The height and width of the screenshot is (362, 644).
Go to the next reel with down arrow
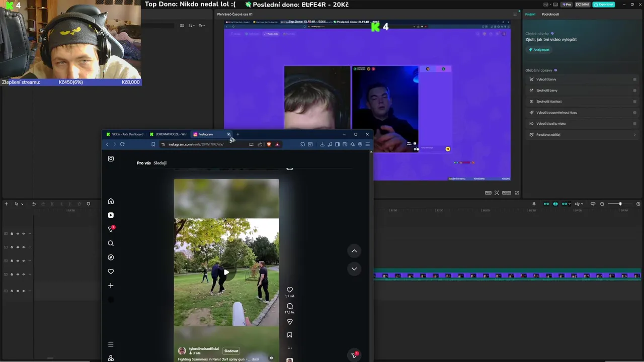click(x=354, y=269)
